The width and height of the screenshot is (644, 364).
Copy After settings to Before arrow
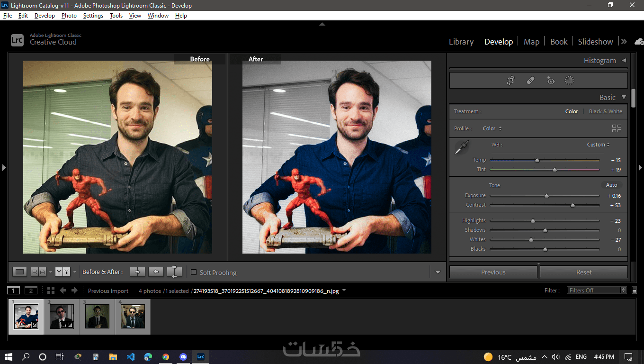coord(156,272)
